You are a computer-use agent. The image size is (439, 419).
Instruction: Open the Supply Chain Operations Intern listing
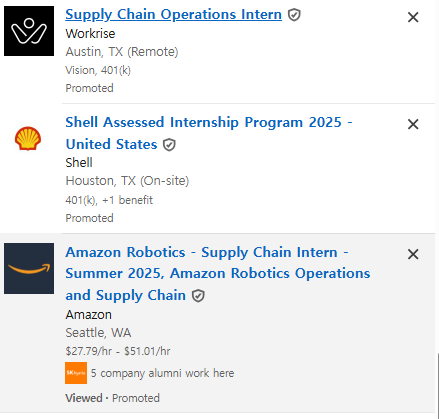[173, 15]
